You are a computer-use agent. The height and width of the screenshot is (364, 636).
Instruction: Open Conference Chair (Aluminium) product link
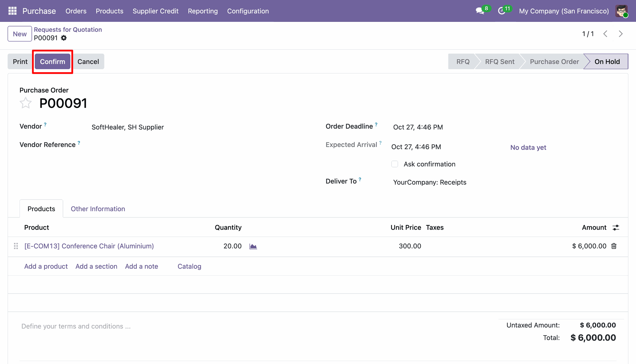tap(89, 246)
